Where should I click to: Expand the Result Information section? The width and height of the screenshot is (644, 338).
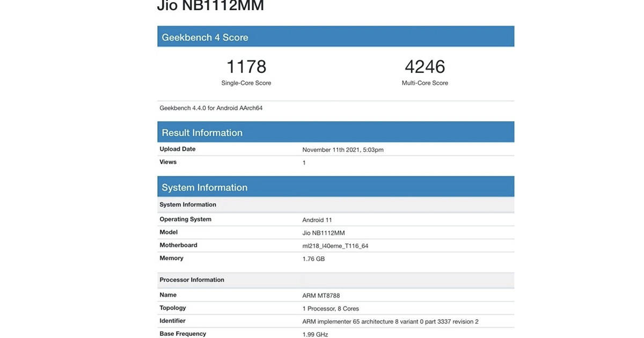tap(202, 132)
